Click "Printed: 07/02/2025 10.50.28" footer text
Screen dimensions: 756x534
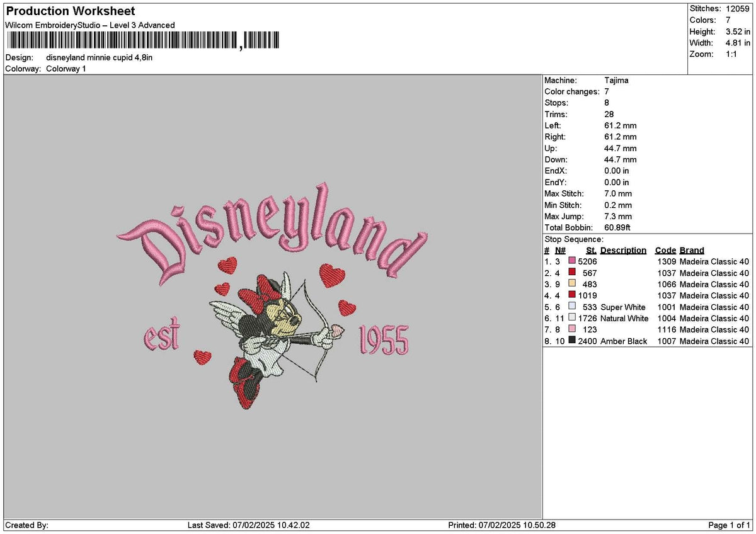pos(501,525)
